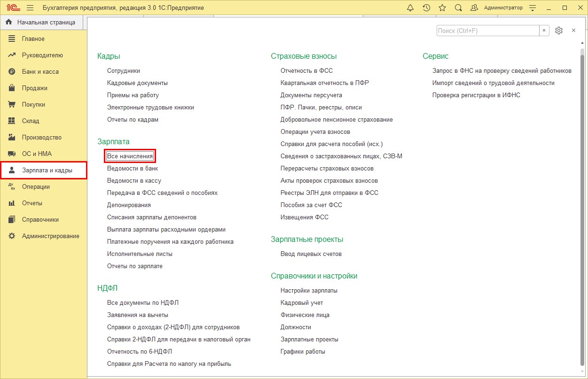Viewport: 588px width, 379px height.
Task: Open favorites star icon
Action: [442, 8]
